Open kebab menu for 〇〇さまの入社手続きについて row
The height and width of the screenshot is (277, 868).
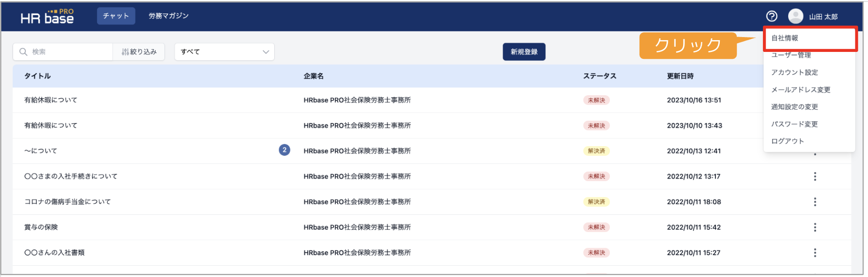pos(814,176)
